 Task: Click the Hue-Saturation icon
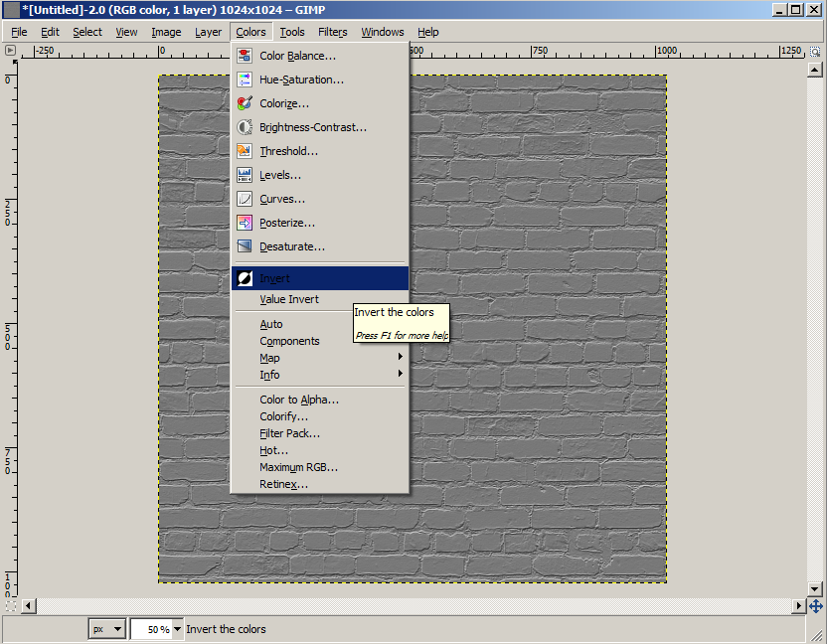pyautogui.click(x=245, y=80)
